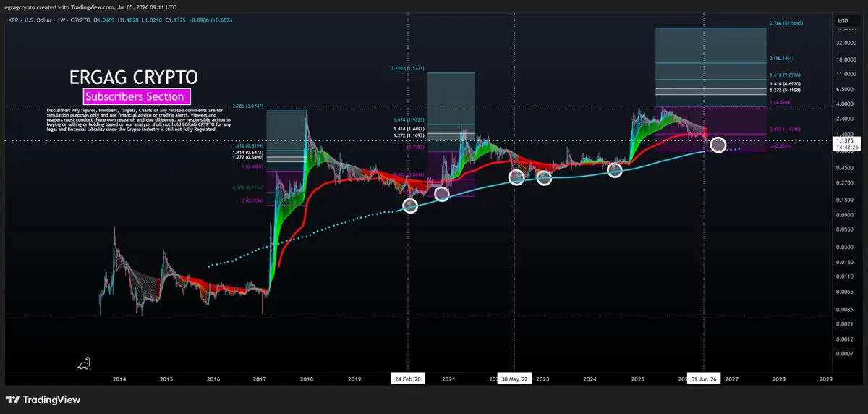This screenshot has height=414, width=868.
Task: Click the 1.414 (6.6970) Fibonacci label
Action: 786,85
